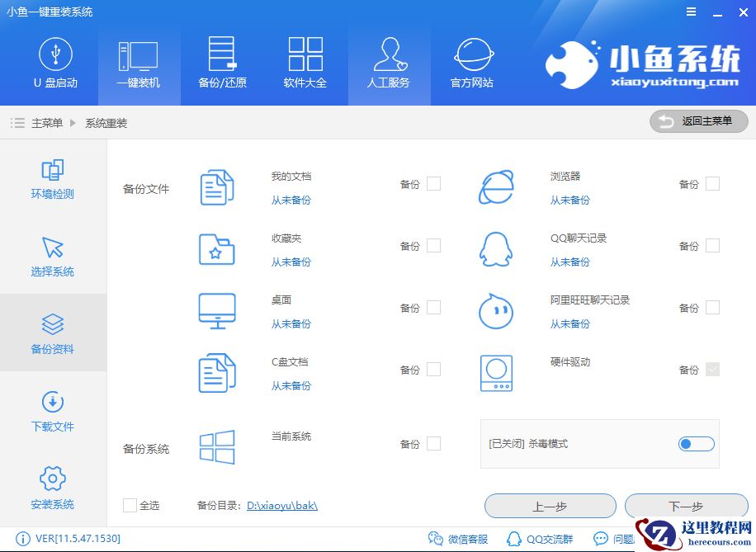Open the hamburger menu in the title bar

click(x=692, y=12)
